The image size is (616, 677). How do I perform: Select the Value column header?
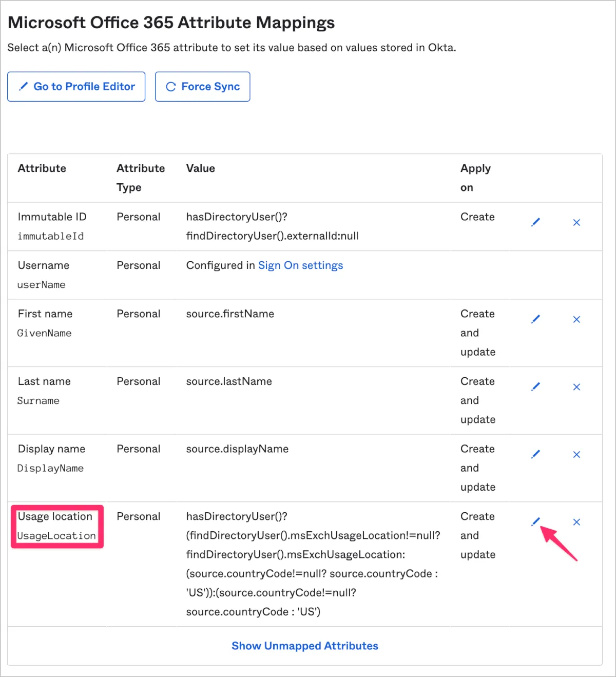(x=200, y=168)
